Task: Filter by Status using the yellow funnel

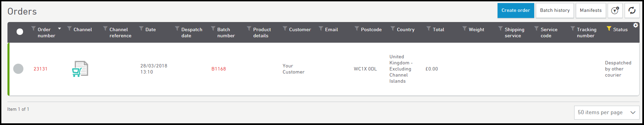Action: [x=609, y=28]
